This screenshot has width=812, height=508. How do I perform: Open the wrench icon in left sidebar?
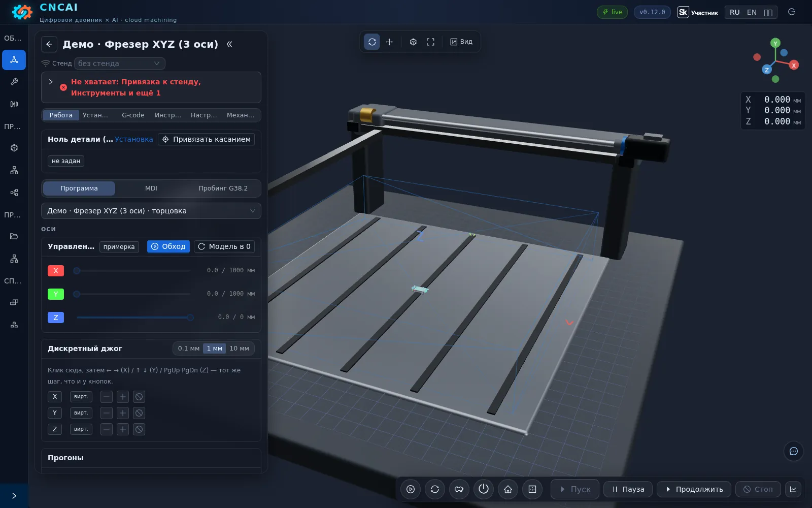(14, 82)
